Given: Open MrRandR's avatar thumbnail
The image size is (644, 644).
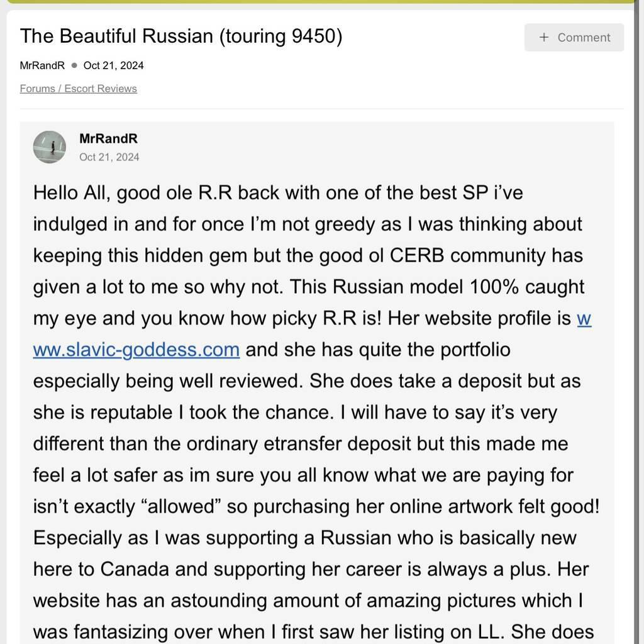Looking at the screenshot, I should pyautogui.click(x=50, y=147).
